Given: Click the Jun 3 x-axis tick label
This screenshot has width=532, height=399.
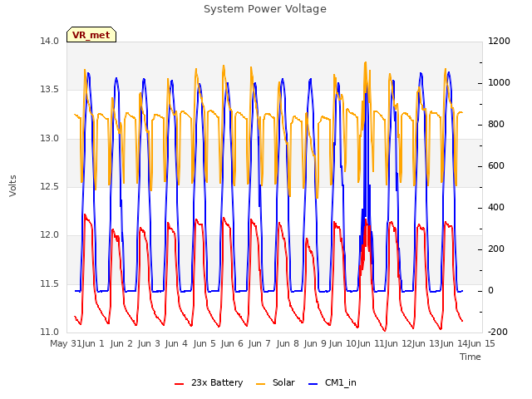Looking at the screenshot, I should pyautogui.click(x=149, y=343).
